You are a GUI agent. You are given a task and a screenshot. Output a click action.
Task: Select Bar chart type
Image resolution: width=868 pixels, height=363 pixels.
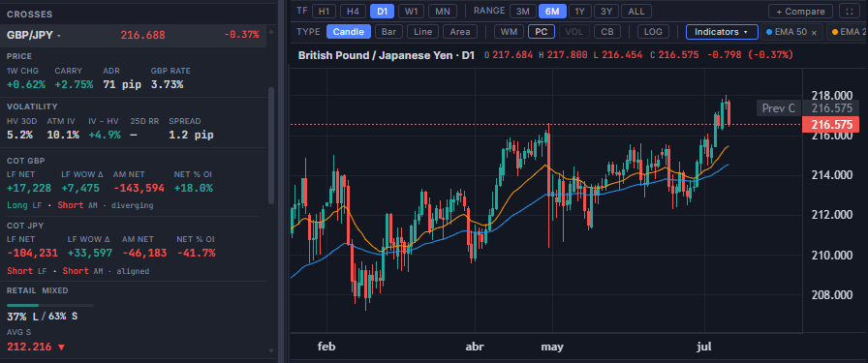pos(388,32)
